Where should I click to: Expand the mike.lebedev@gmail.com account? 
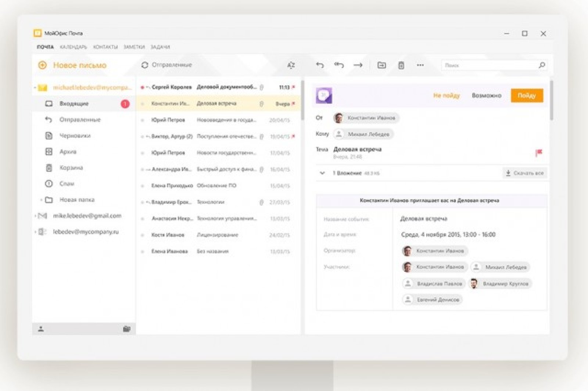pos(35,216)
